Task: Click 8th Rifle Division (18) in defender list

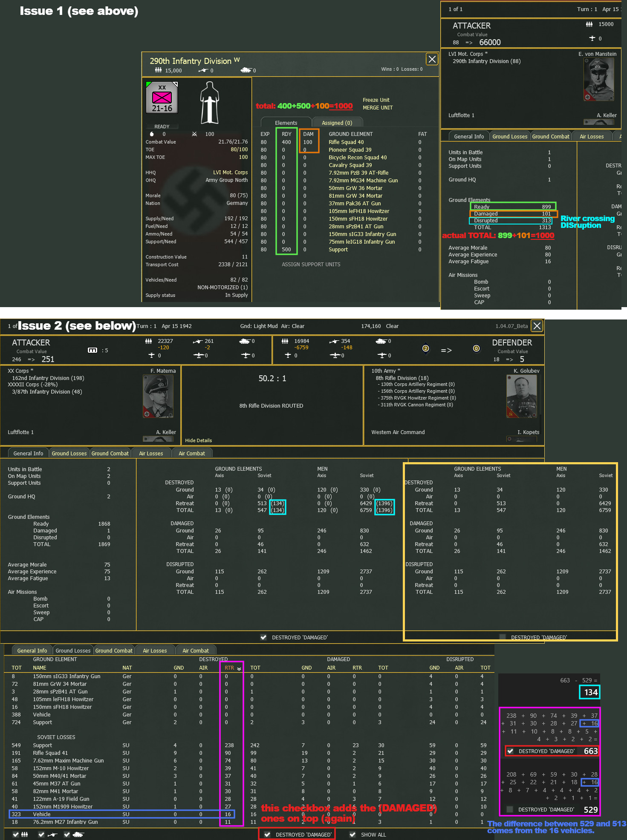Action: coord(402,378)
